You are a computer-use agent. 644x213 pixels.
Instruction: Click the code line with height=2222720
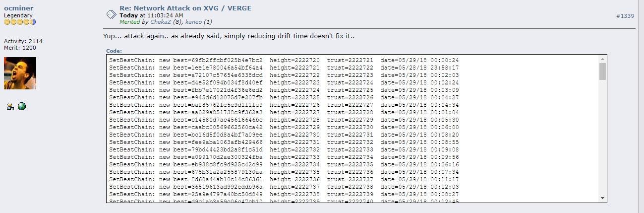pos(284,60)
